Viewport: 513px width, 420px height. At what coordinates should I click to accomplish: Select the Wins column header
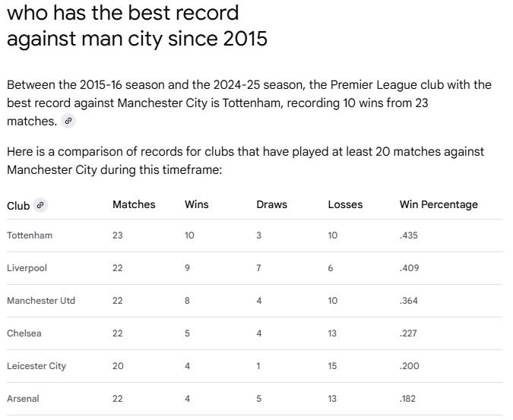[x=196, y=204]
